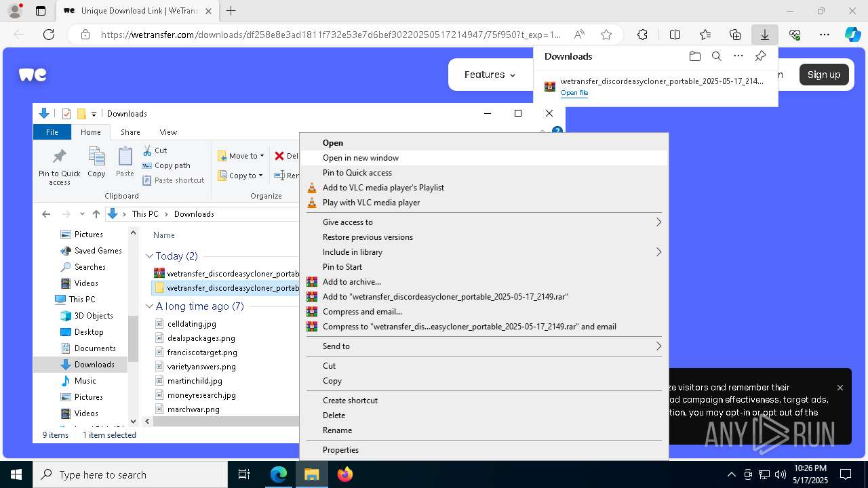Click the WeTransfer logo
The image size is (868, 488).
pyautogui.click(x=33, y=75)
